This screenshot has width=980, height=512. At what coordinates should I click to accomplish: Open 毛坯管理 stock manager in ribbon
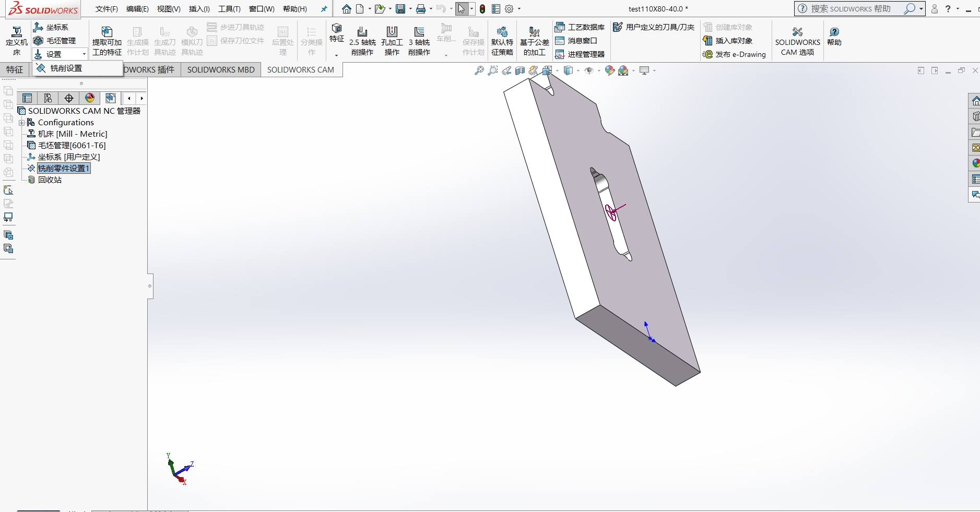55,41
